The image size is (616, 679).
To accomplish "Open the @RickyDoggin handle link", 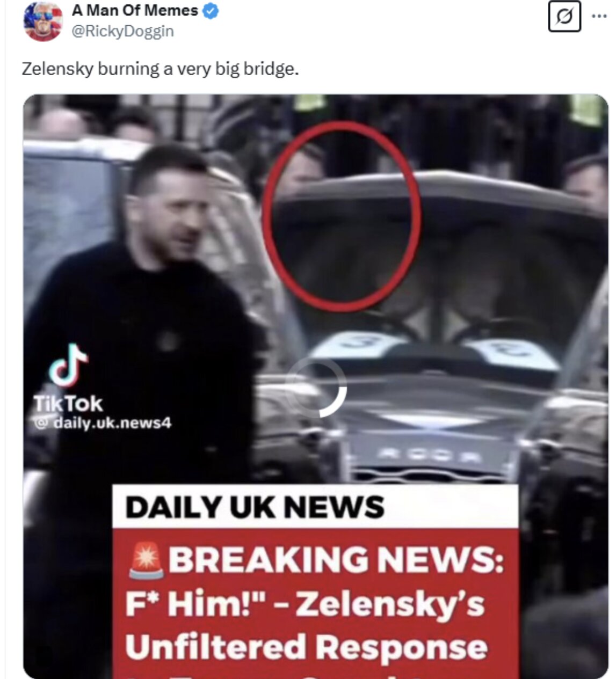I will tap(122, 31).
